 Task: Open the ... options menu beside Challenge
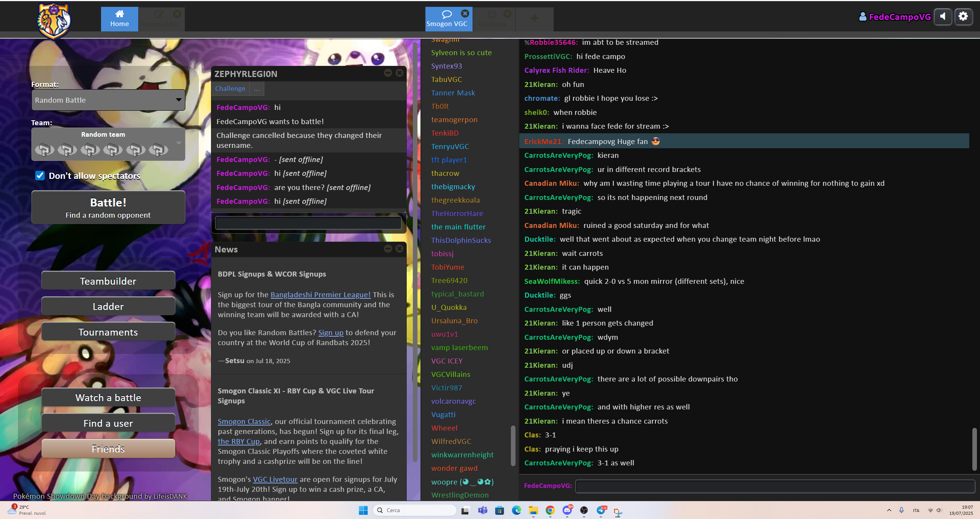coord(257,88)
